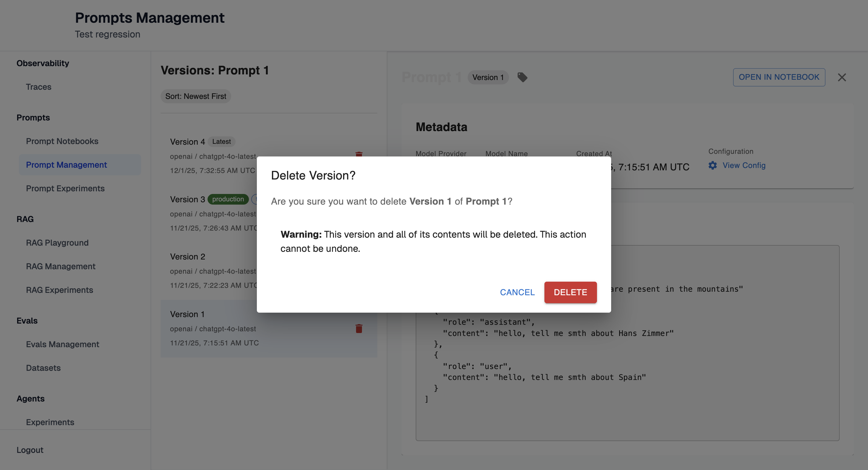Toggle the Sort: Newest First chip

pyautogui.click(x=195, y=96)
